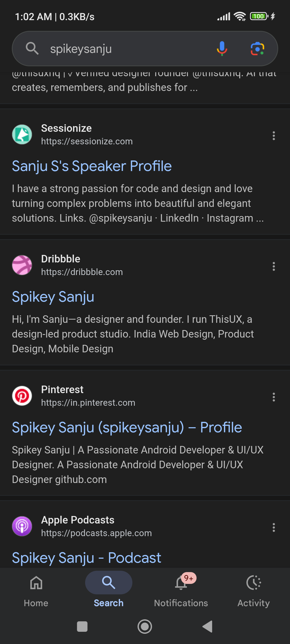This screenshot has width=290, height=644.
Task: Open more options for Pinterest result
Action: [x=274, y=397]
